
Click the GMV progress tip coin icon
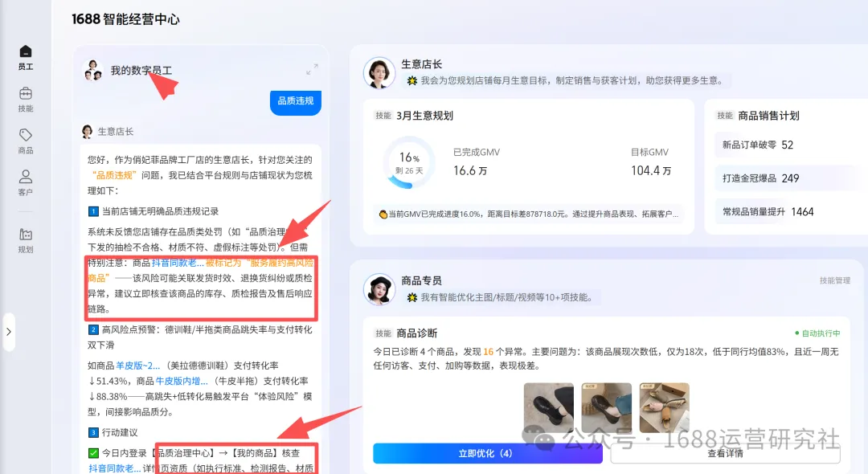[x=383, y=214]
